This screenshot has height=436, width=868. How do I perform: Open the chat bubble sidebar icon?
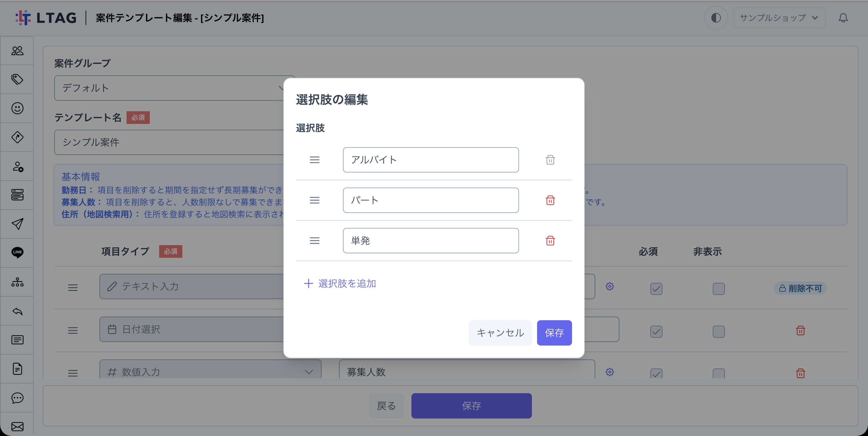click(17, 398)
